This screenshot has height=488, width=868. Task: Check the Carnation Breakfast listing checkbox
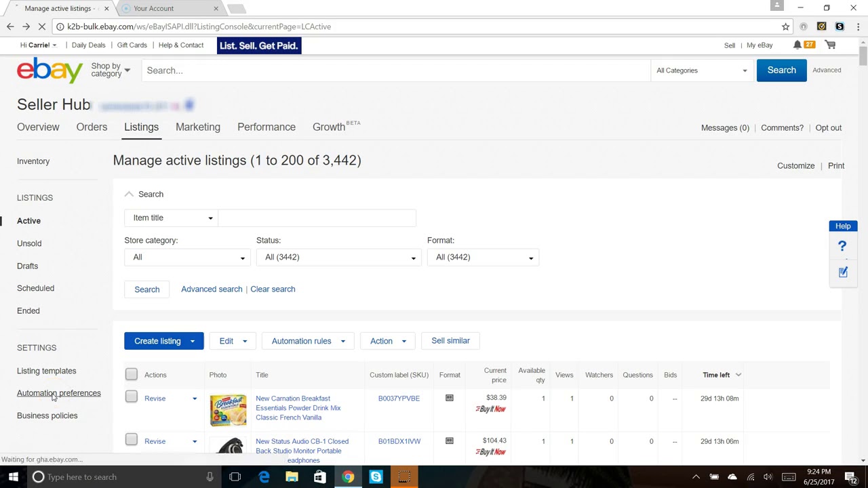132,396
